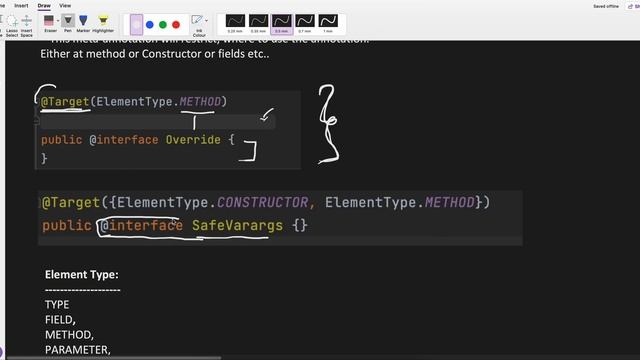Choose the 0.7 mm pen thickness

305,24
